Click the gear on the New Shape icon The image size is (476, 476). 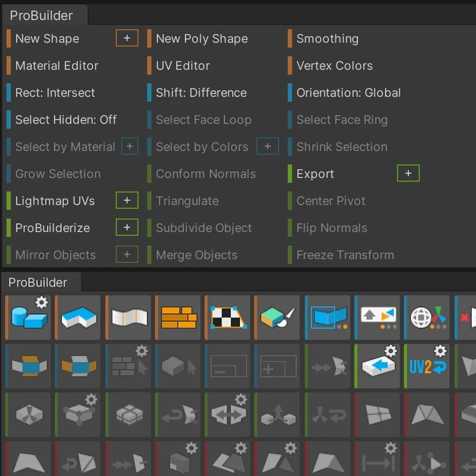[42, 302]
